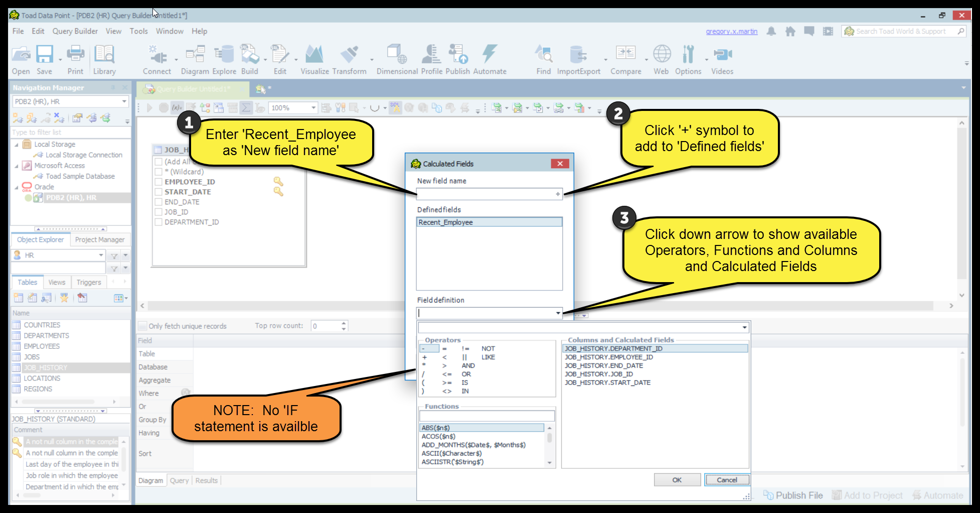Image resolution: width=980 pixels, height=513 pixels.
Task: Click Cancel in Calculated Fields dialog
Action: (x=727, y=480)
